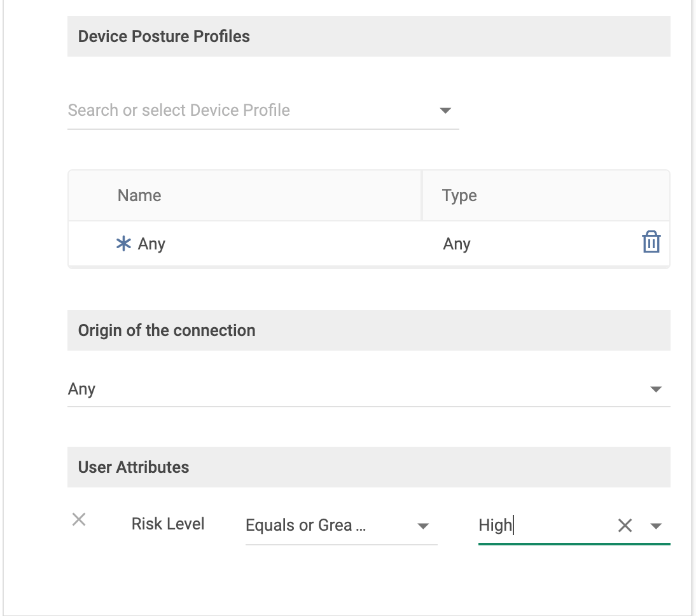Viewport: 696px width, 616px height.
Task: Click the Equals or Grea… operator text
Action: coord(306,526)
